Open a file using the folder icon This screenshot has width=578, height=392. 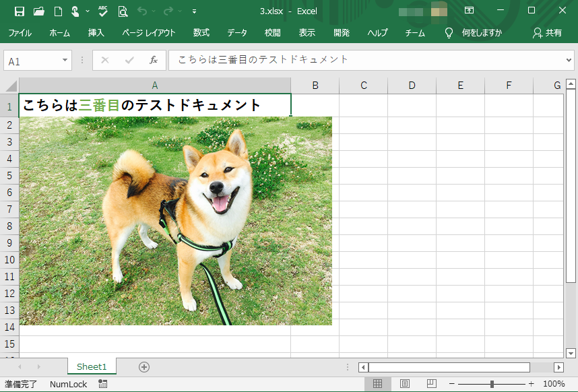pyautogui.click(x=38, y=11)
